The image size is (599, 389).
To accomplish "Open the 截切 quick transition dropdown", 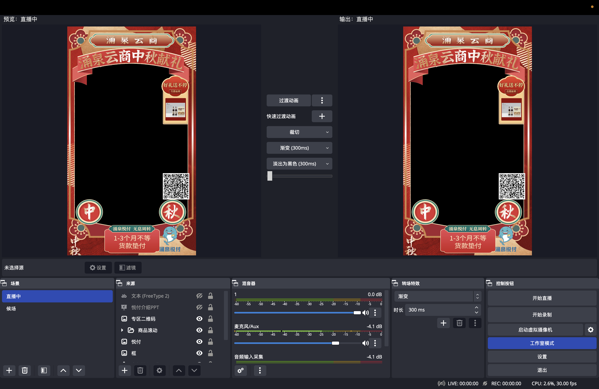I will tap(299, 132).
